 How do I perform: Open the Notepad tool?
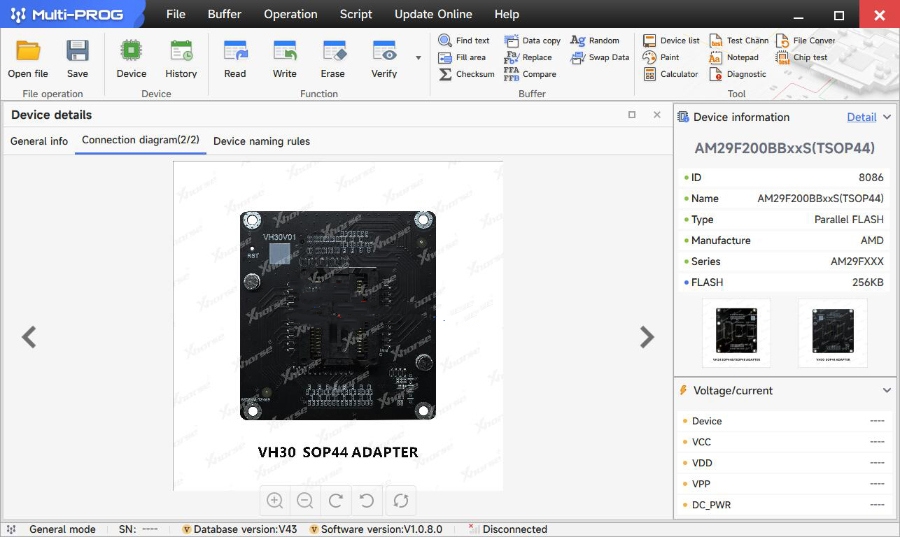coord(734,57)
